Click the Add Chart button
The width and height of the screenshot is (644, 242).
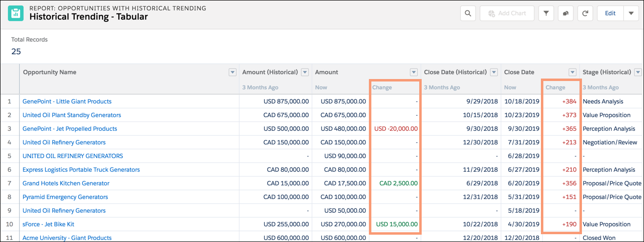(x=507, y=13)
